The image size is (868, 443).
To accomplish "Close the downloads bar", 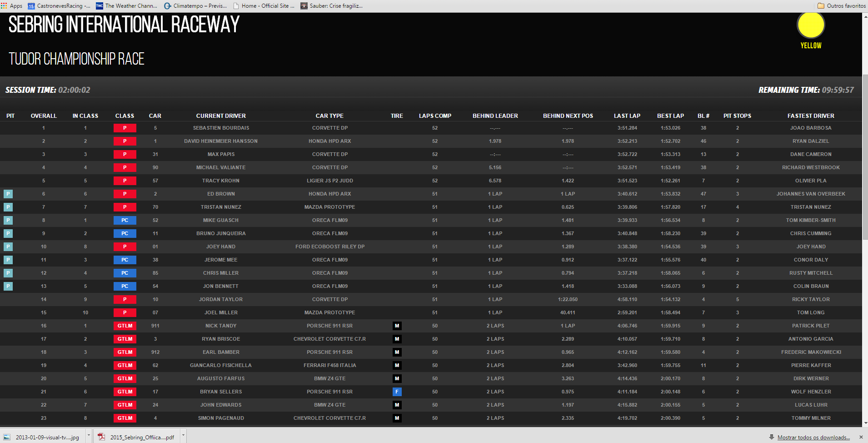I will pyautogui.click(x=860, y=437).
